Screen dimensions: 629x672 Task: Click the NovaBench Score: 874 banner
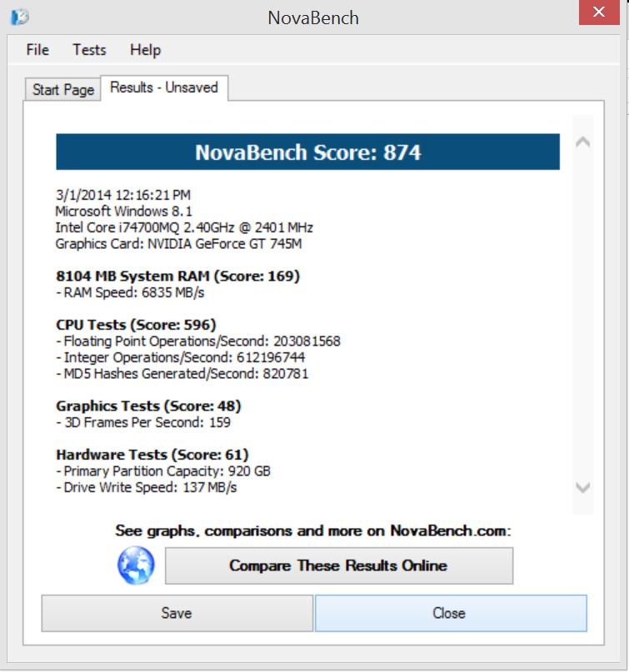pyautogui.click(x=307, y=152)
